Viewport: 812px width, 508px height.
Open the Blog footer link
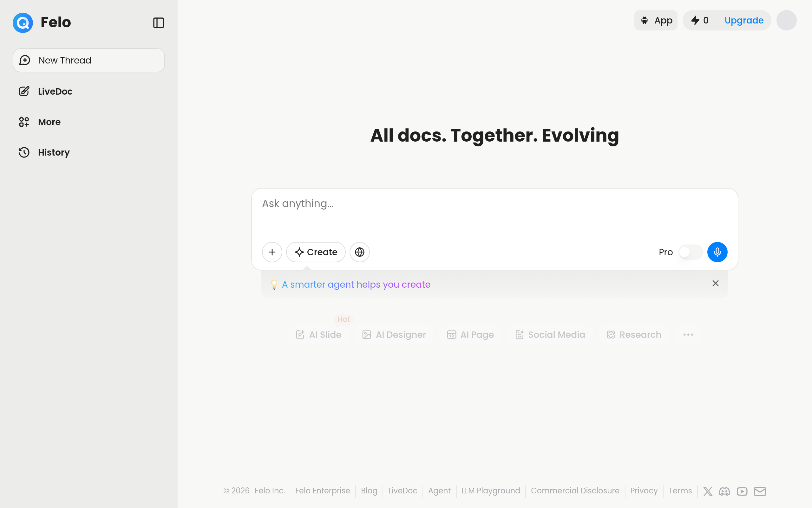(369, 491)
